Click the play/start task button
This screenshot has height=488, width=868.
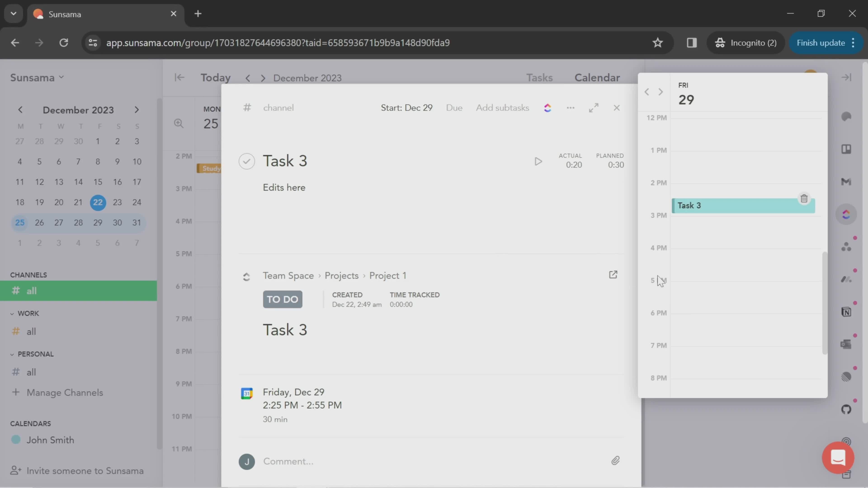tap(537, 161)
